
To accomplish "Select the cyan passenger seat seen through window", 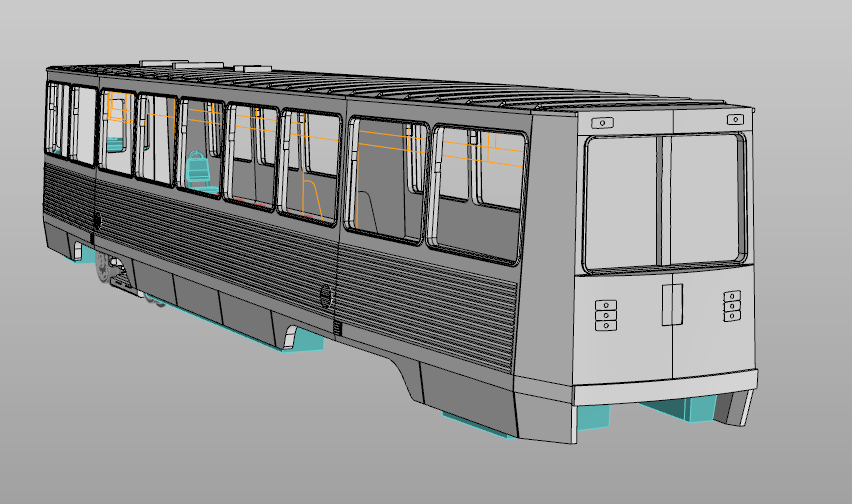I will point(198,168).
